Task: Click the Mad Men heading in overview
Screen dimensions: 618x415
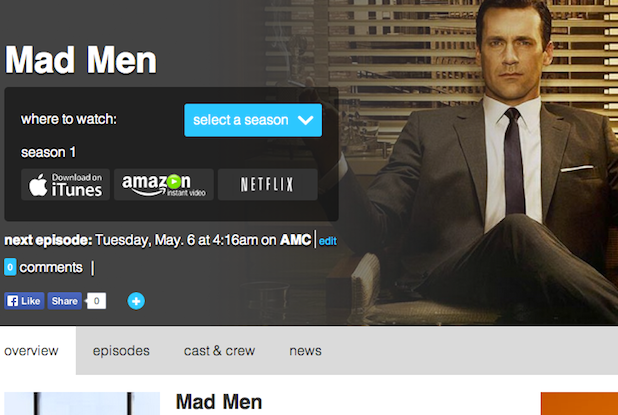Action: 219,402
